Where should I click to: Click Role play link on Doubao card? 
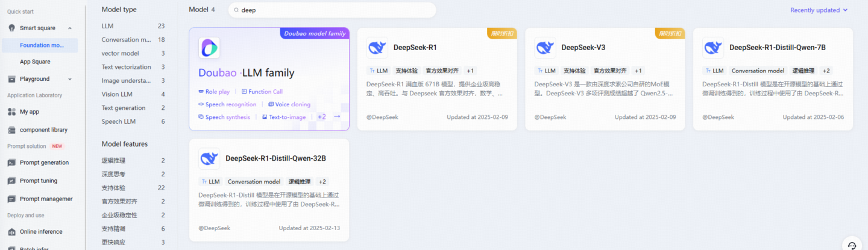pyautogui.click(x=218, y=92)
